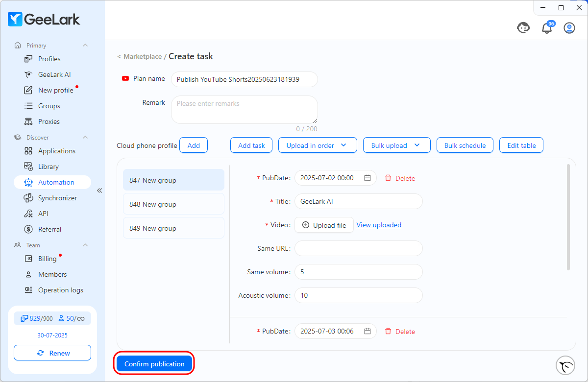588x382 pixels.
Task: Click the Referral dollar icon
Action: click(x=28, y=229)
